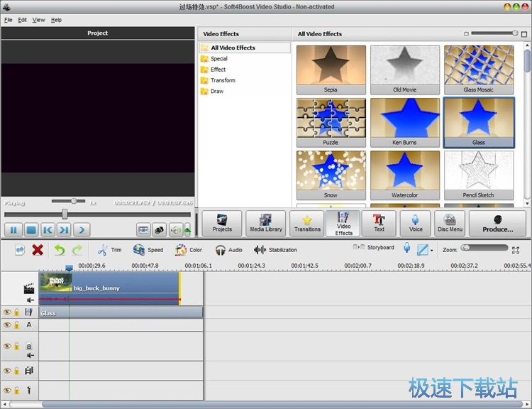
Task: Toggle visibility of the video effects track
Action: point(7,312)
